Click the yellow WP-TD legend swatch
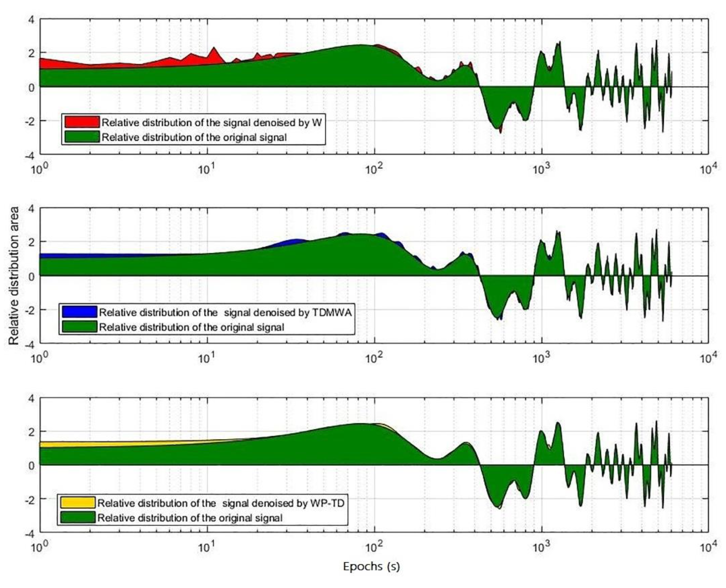The image size is (726, 588). tap(78, 503)
